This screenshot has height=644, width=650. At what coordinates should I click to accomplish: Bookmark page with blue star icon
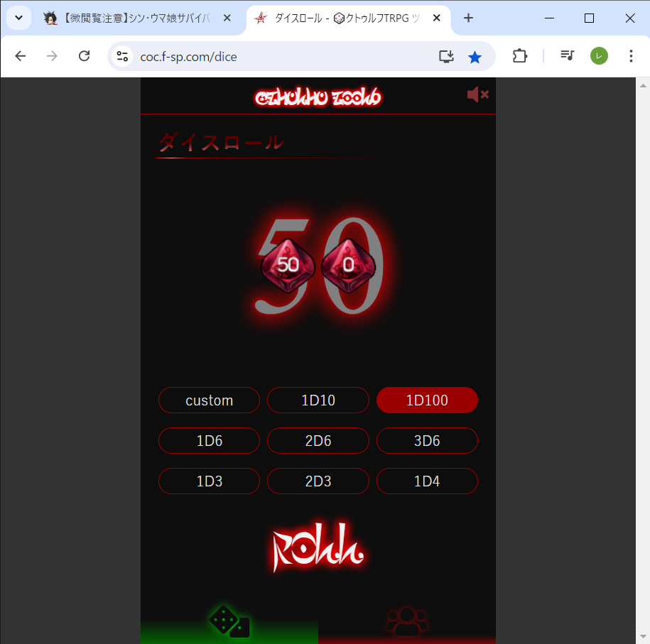475,56
